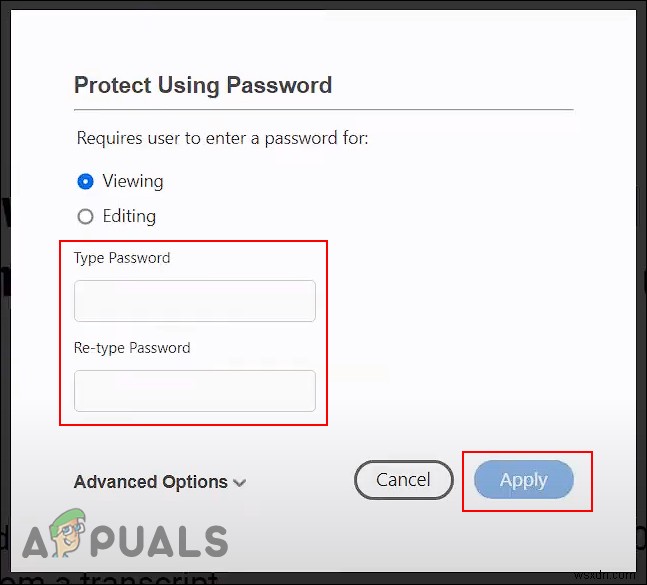
Task: Select the Editing radio button
Action: pos(85,216)
